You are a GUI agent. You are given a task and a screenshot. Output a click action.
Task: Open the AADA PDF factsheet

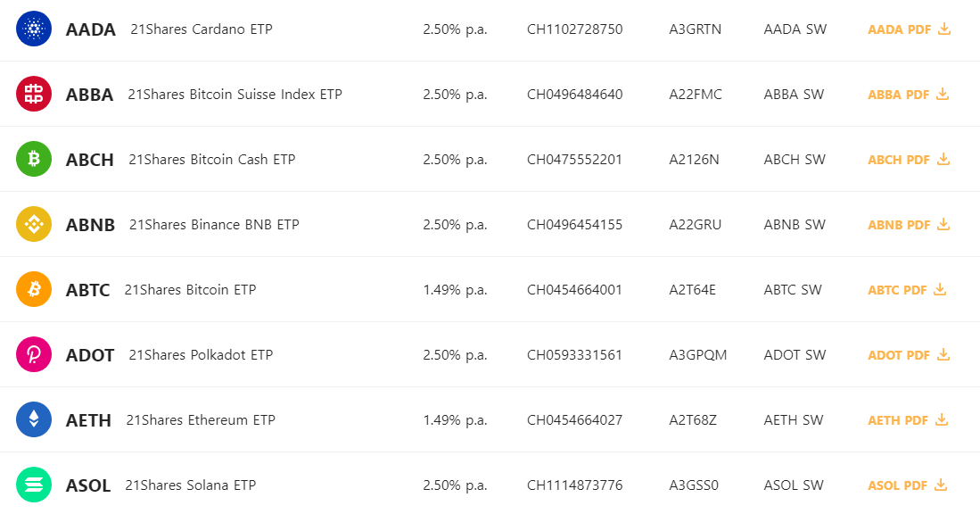(x=895, y=29)
